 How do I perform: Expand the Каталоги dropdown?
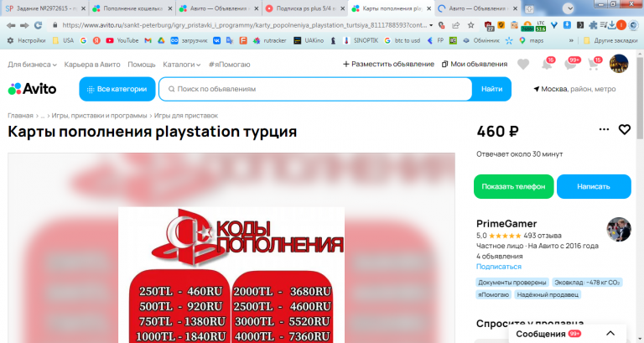click(181, 65)
